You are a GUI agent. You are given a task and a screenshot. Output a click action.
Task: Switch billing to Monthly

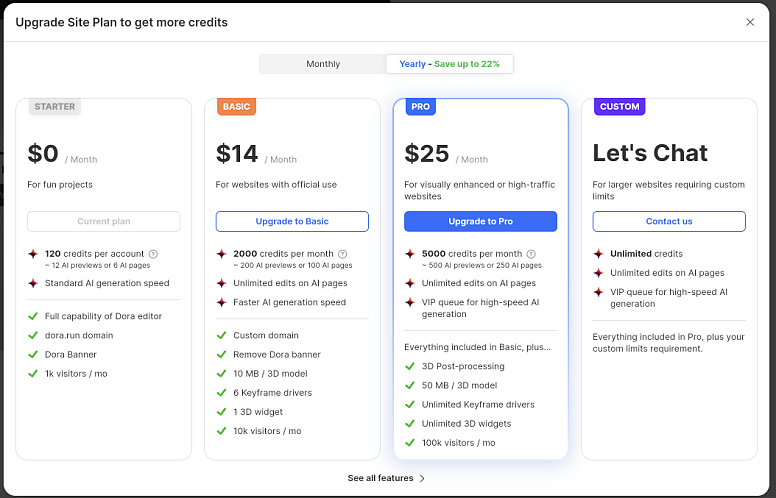click(x=323, y=64)
